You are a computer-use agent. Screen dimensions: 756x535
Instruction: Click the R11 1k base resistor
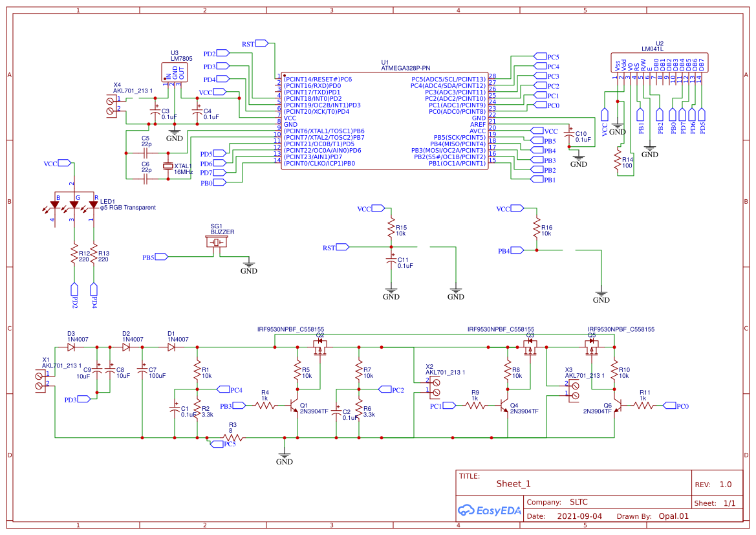(643, 406)
